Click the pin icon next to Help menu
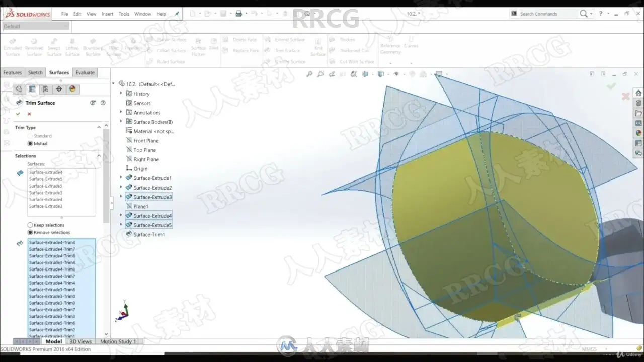The width and height of the screenshot is (644, 362). (177, 14)
